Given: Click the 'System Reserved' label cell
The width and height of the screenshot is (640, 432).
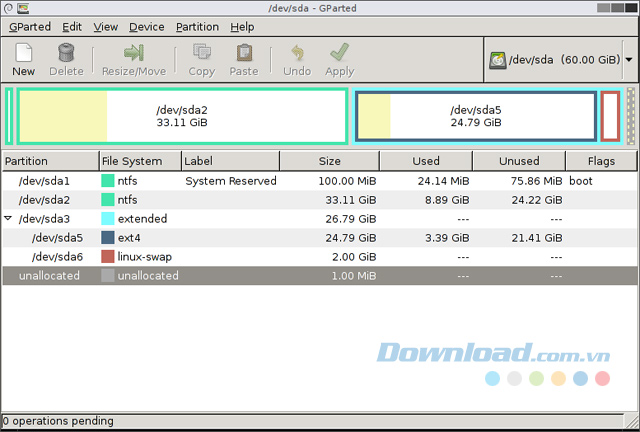Looking at the screenshot, I should point(231,180).
